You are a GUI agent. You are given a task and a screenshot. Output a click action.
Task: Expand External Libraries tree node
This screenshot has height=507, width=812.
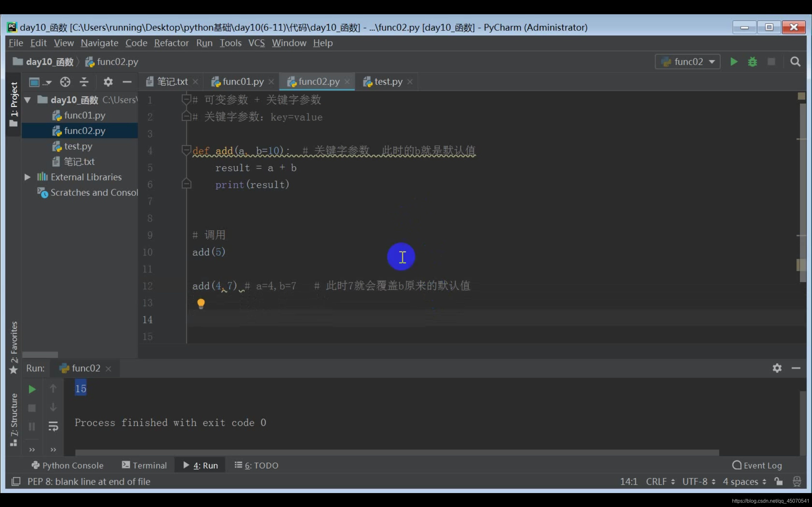coord(28,177)
